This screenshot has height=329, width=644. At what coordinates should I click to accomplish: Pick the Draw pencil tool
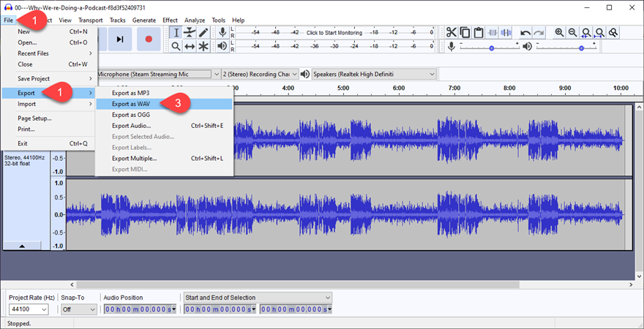[203, 32]
